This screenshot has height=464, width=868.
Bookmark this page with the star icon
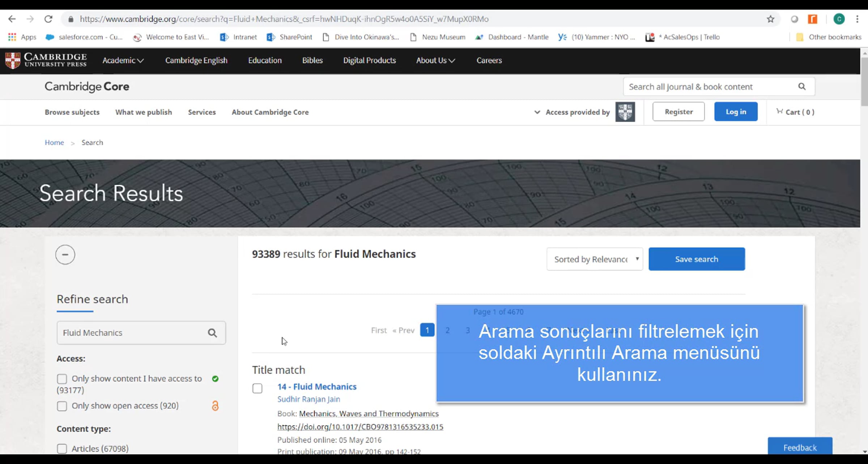pyautogui.click(x=770, y=19)
